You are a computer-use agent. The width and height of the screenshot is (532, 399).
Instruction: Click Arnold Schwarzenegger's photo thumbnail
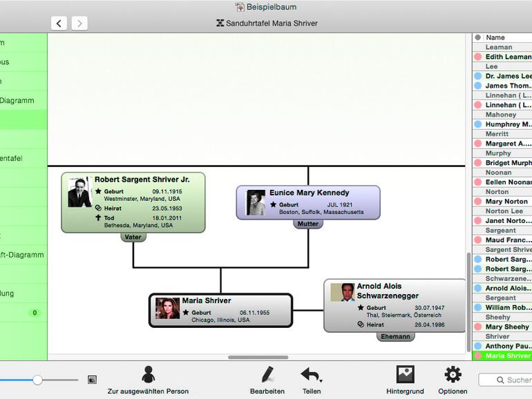coord(342,293)
